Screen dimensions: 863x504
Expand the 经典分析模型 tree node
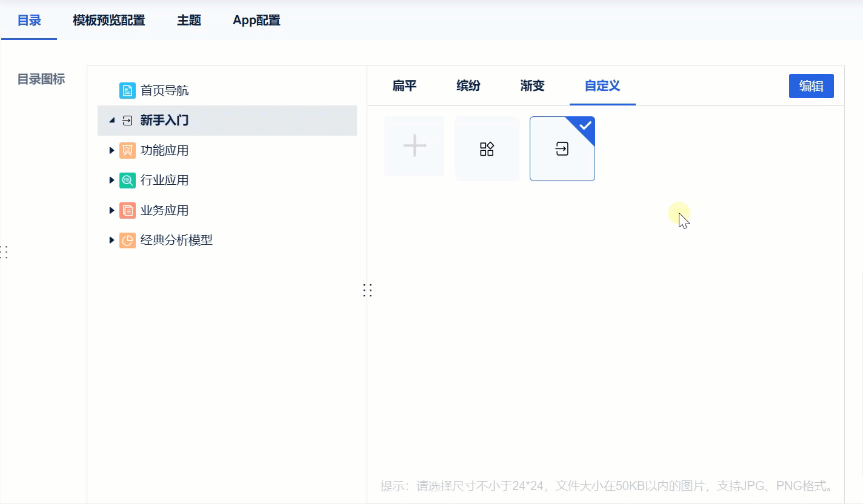click(112, 240)
